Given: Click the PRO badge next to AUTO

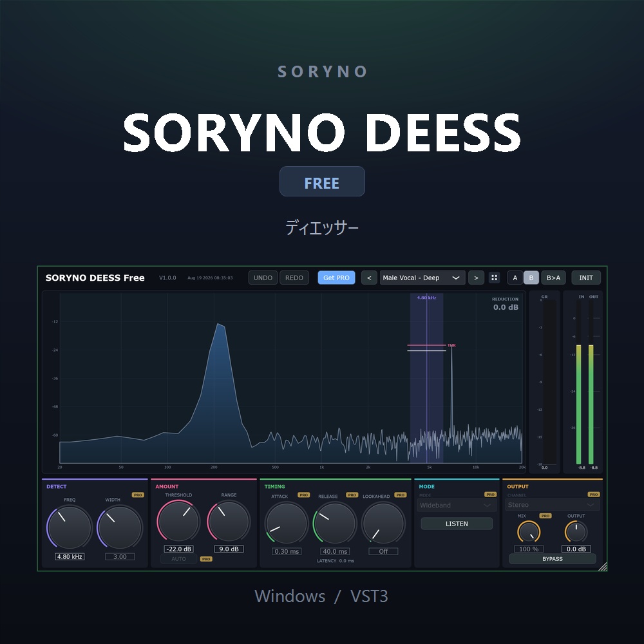Looking at the screenshot, I should pos(206,559).
